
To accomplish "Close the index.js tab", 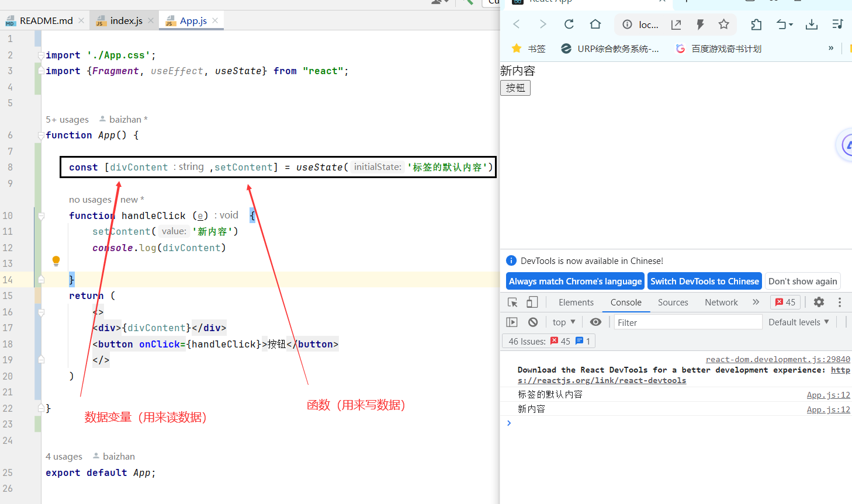I will pyautogui.click(x=151, y=20).
